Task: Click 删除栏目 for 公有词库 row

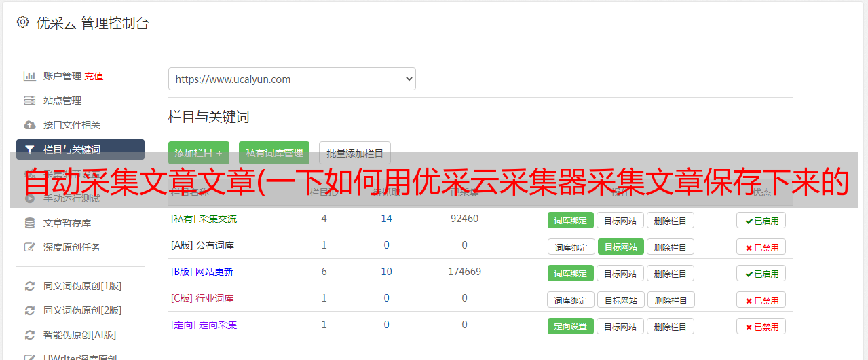Action: 670,247
